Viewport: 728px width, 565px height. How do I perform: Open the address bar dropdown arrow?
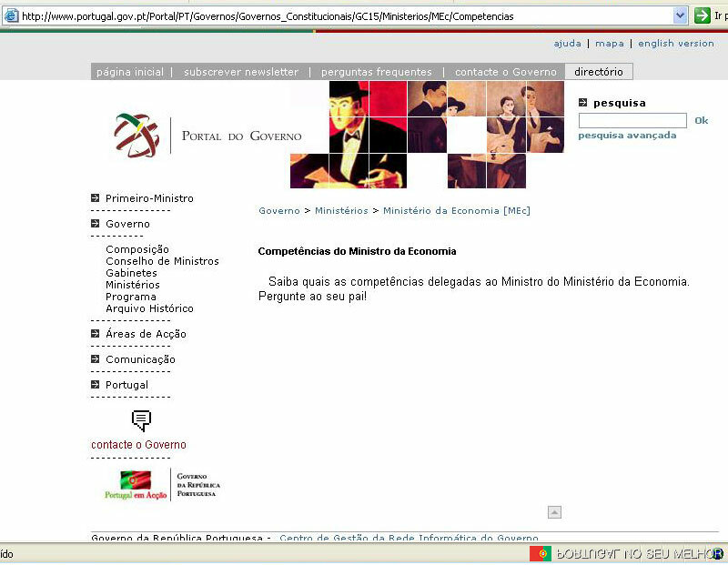(x=680, y=15)
